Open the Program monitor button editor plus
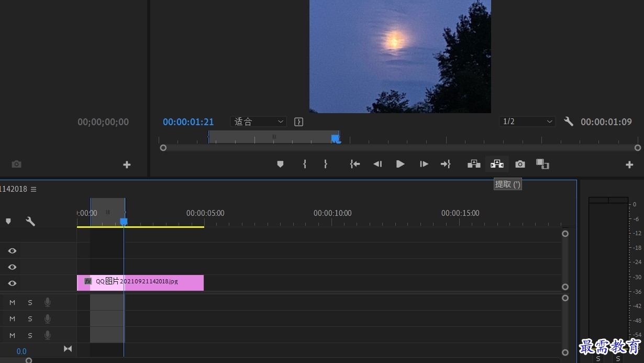 629,164
